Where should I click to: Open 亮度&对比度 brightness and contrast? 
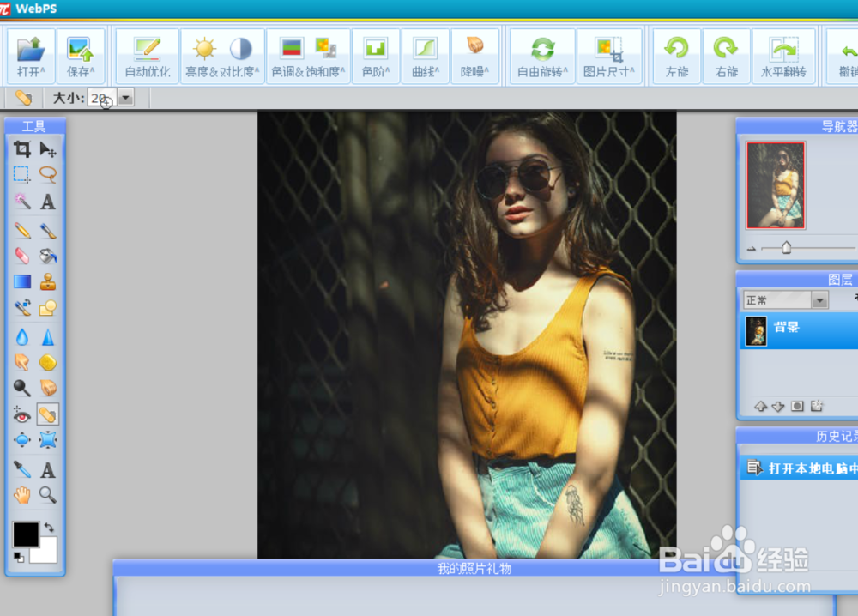222,57
